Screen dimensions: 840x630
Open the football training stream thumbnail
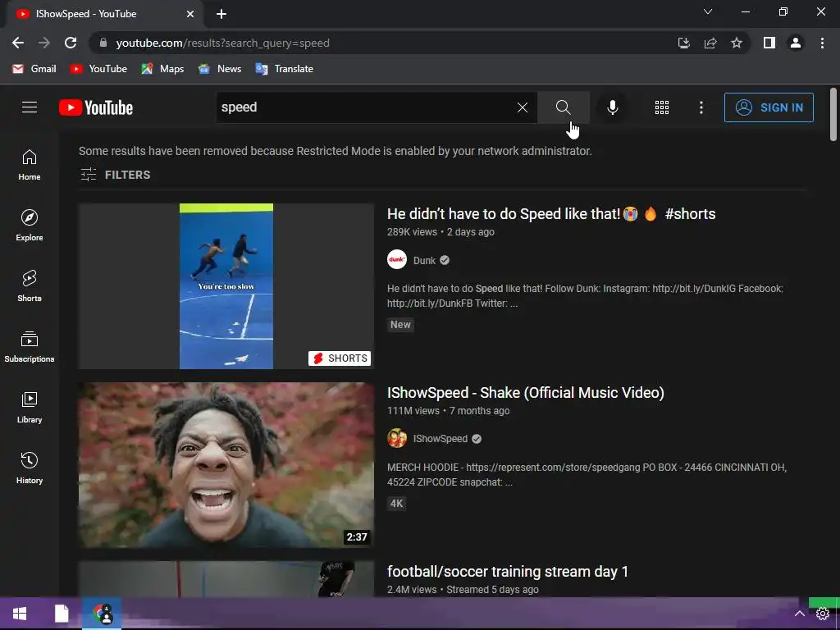point(226,579)
